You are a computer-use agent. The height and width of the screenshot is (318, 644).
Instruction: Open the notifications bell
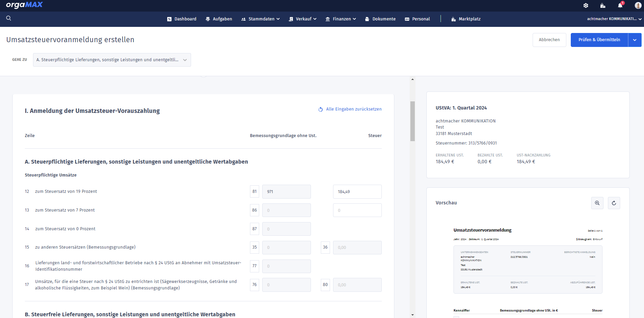pos(620,5)
